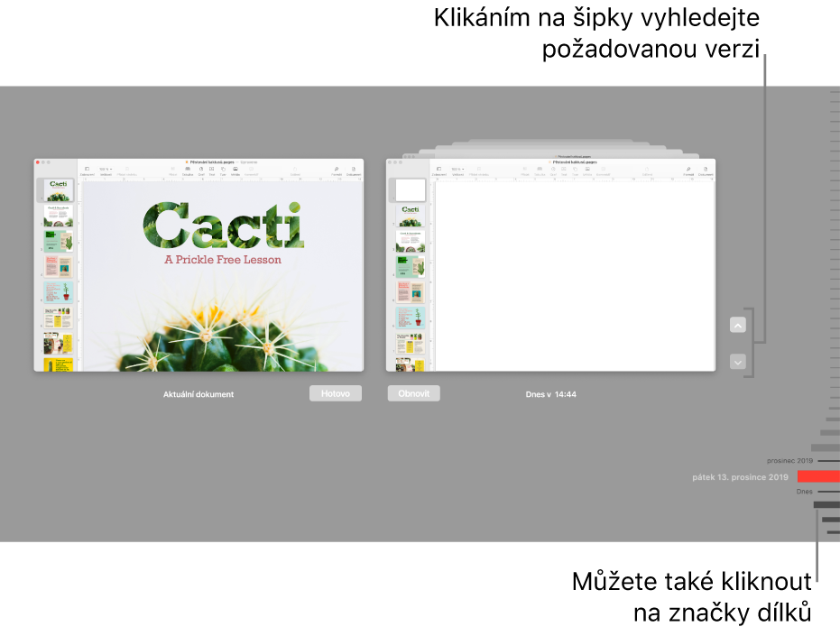Select pink page 4 thumbnail in current document
Viewport: 840px width, 636px height.
pos(58,266)
